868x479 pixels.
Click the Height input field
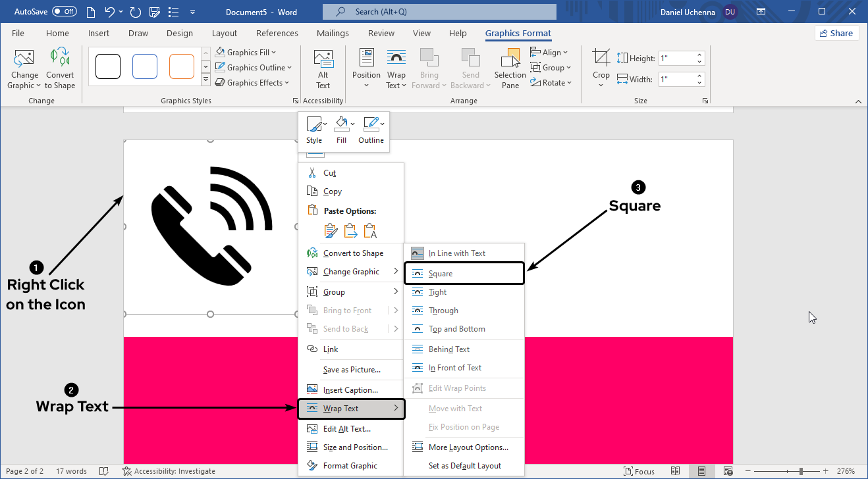click(x=676, y=59)
